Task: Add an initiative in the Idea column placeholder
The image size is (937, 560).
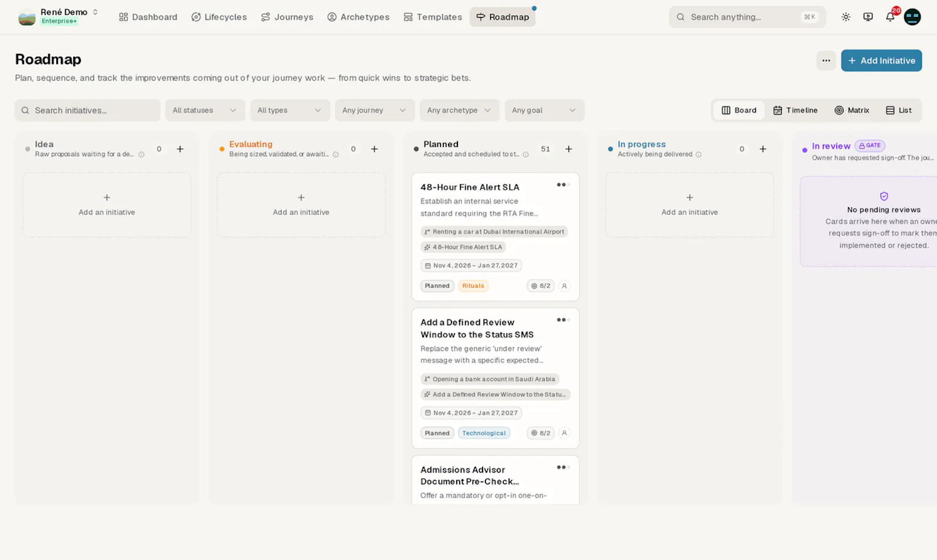Action: point(107,205)
